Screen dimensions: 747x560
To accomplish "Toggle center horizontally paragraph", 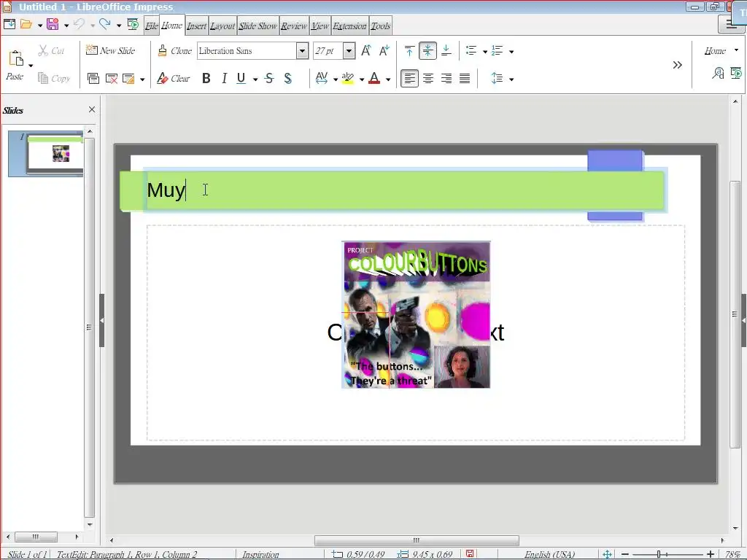I will 428,78.
